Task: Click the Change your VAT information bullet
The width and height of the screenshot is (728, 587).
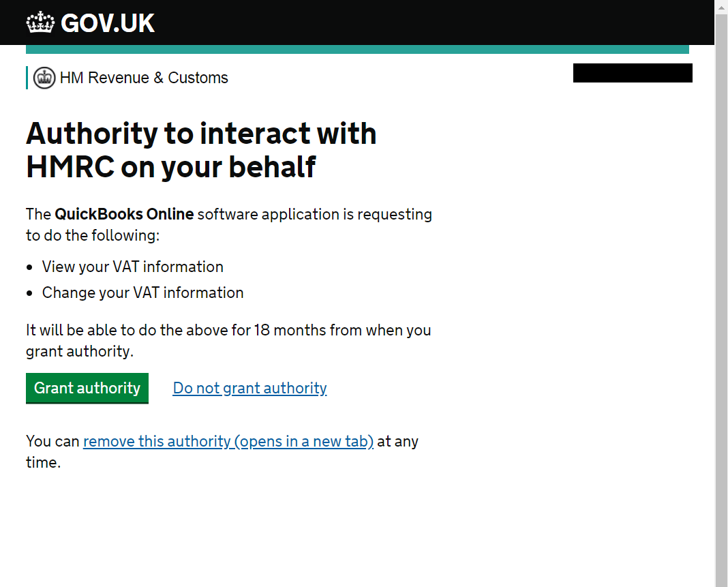Action: click(143, 293)
